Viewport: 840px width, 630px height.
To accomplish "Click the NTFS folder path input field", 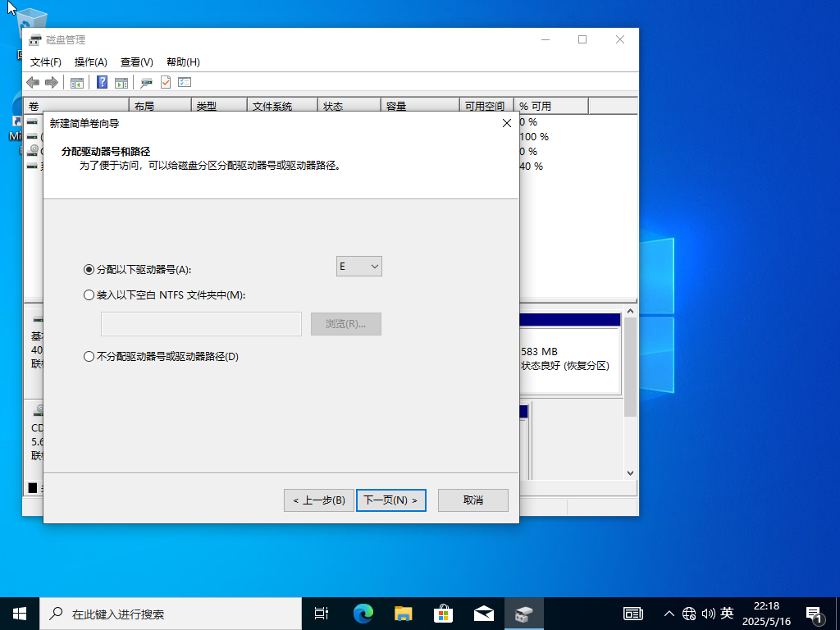I will [202, 324].
